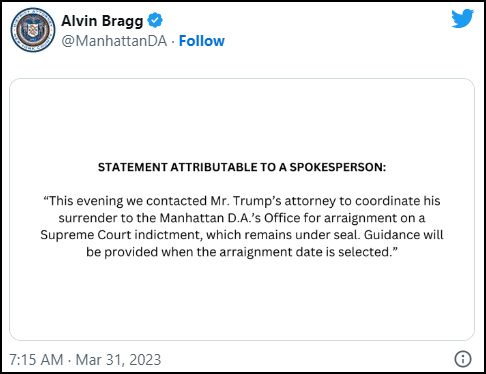
Task: Open statement image via blank area above heading
Action: [x=242, y=120]
